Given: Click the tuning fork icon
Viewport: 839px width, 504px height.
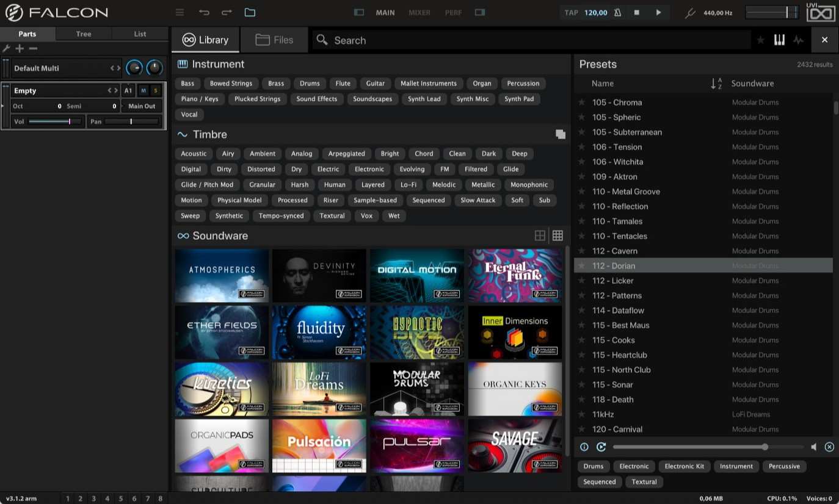Looking at the screenshot, I should pos(690,13).
